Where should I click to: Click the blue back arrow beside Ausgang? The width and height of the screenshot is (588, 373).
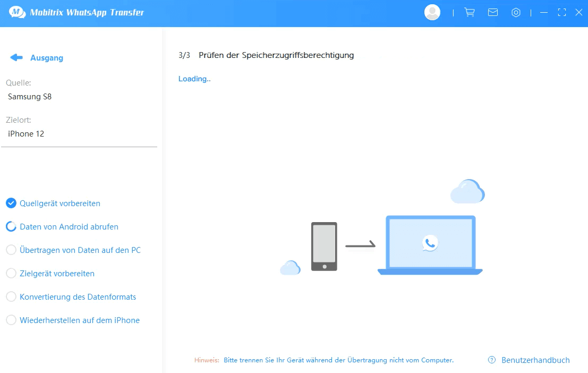point(16,57)
